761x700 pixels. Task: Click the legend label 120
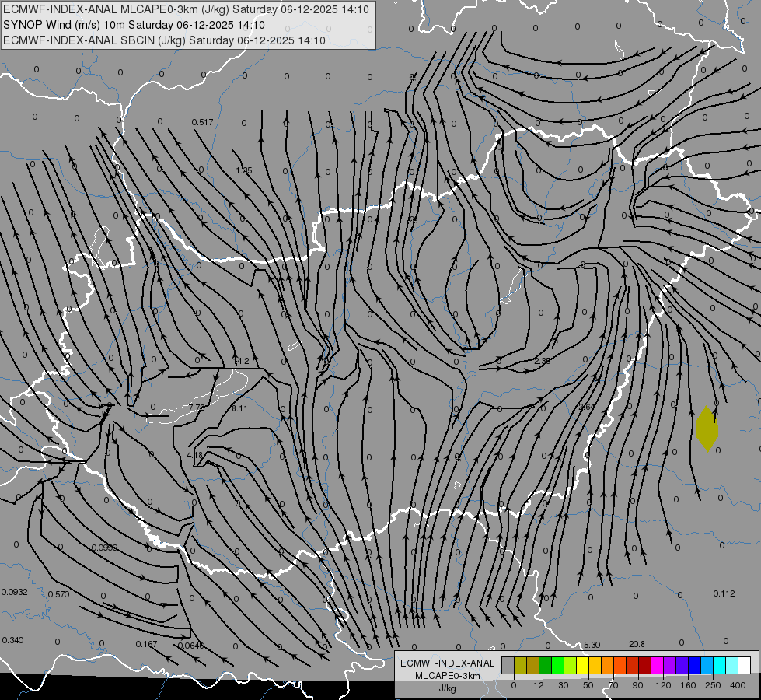[663, 685]
